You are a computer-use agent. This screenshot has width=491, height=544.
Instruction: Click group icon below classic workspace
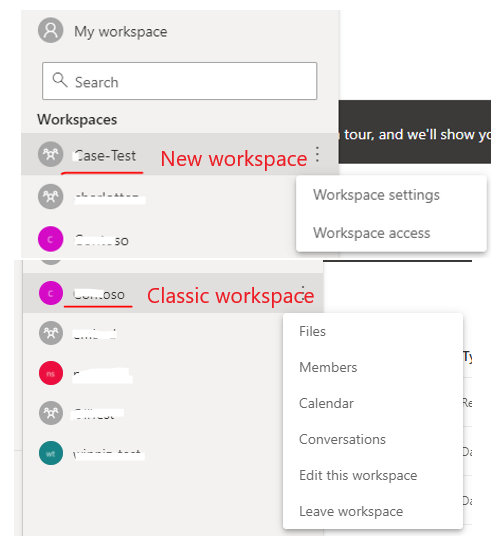pyautogui.click(x=51, y=333)
